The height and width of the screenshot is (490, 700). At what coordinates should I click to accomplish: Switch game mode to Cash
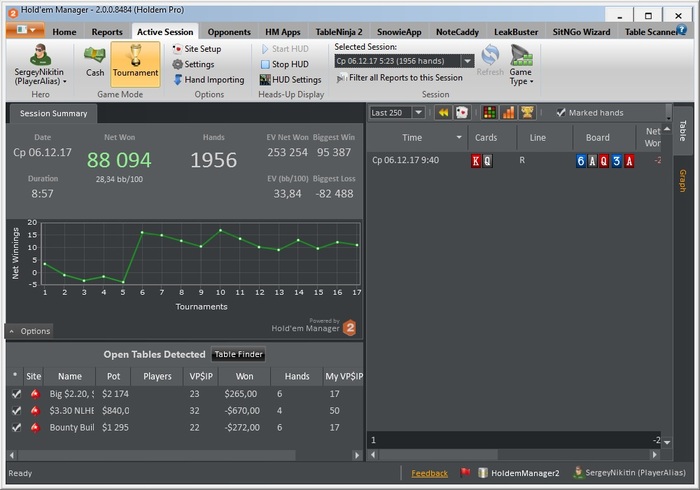pos(95,62)
